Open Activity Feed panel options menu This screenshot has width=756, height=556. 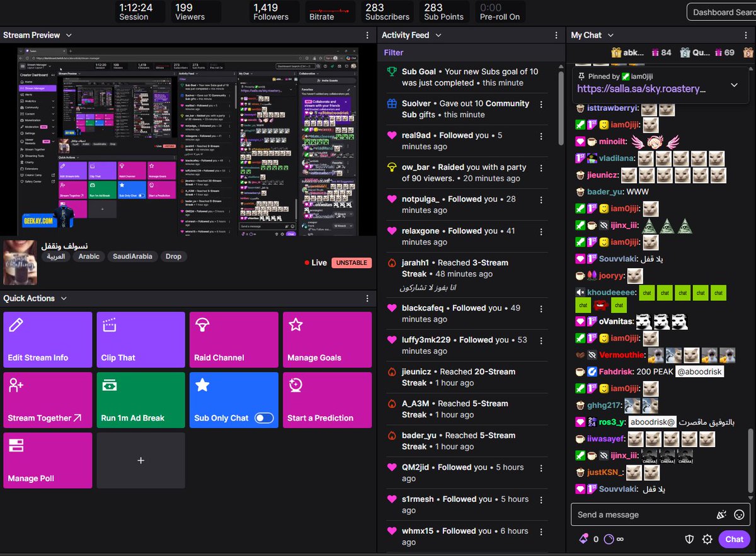[556, 35]
